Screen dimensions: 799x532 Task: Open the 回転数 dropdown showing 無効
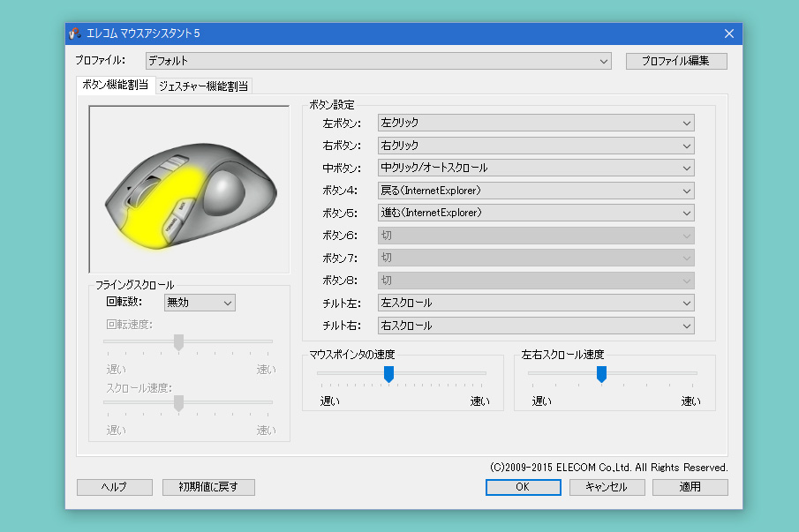tap(200, 303)
